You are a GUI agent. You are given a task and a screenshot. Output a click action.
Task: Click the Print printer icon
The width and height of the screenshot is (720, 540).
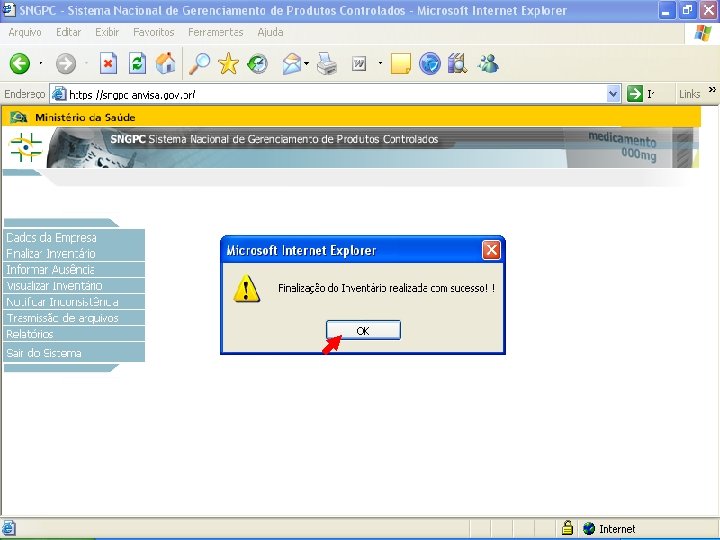327,63
